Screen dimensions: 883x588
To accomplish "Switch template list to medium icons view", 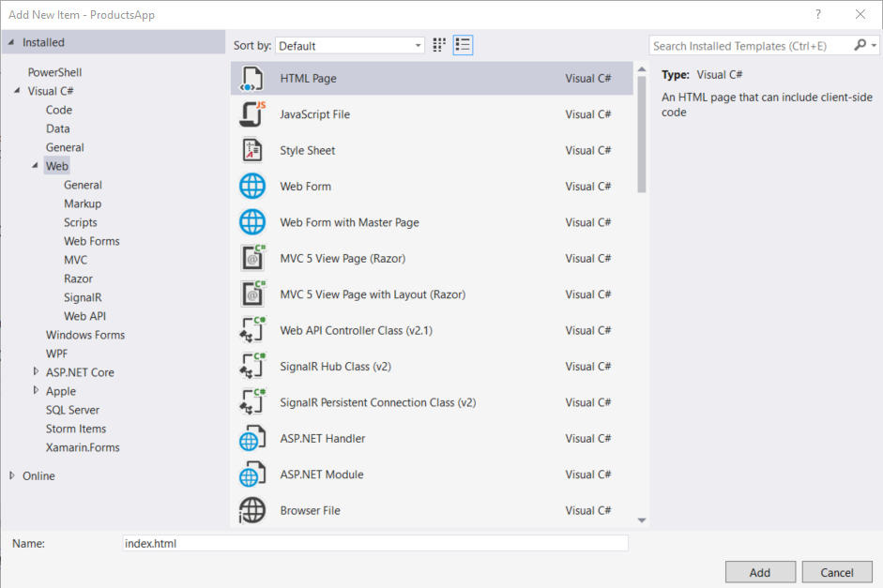I will (x=438, y=44).
